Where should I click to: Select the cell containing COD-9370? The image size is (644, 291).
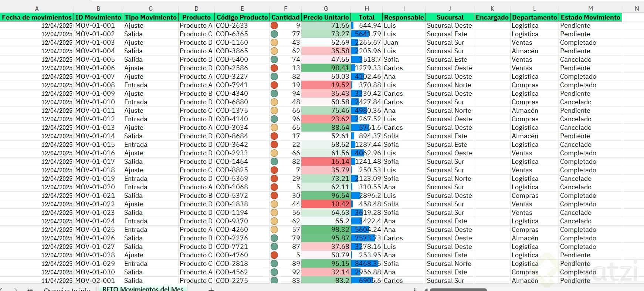click(x=242, y=221)
